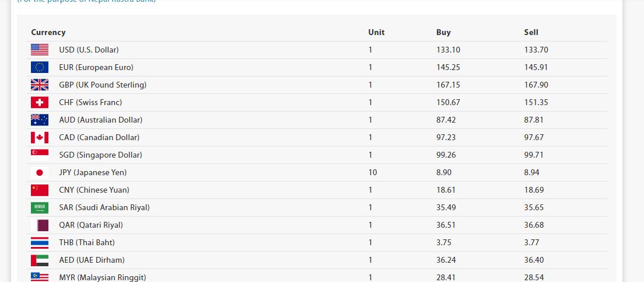Click the EUR sell rate 145.91
644x282 pixels.
(x=536, y=68)
